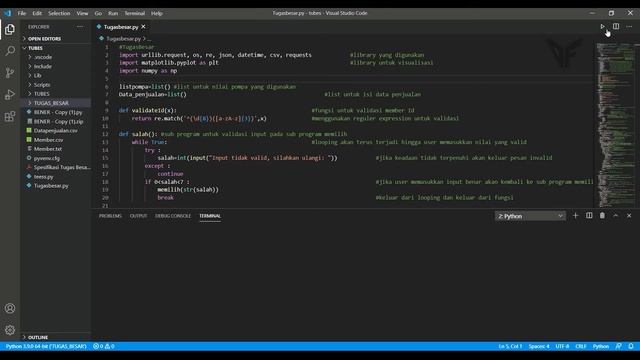Image resolution: width=640 pixels, height=360 pixels.
Task: Click the VS Code logo icon in the title bar
Action: tap(7, 13)
